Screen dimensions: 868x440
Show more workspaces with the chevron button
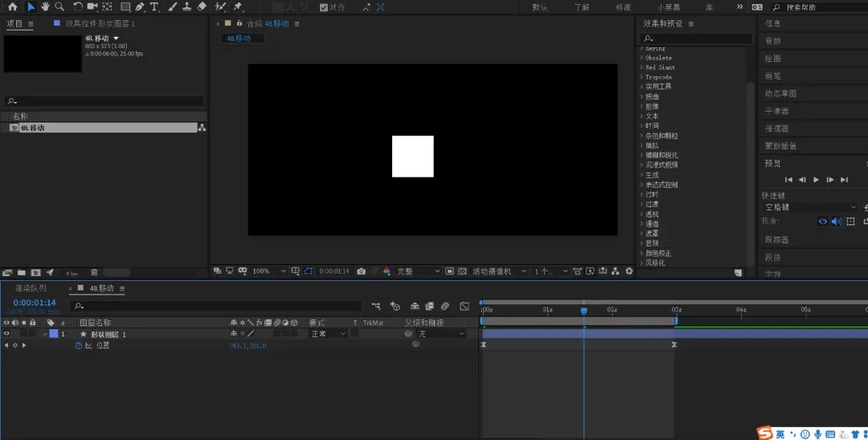(x=739, y=6)
